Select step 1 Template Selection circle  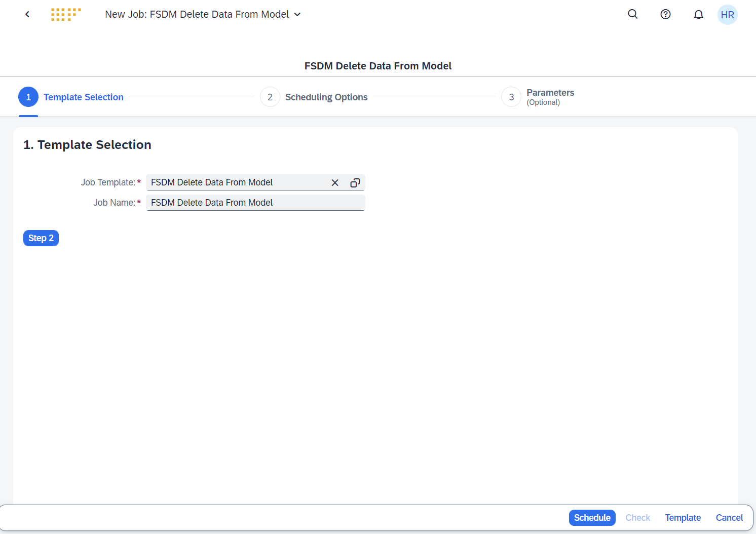tap(28, 97)
